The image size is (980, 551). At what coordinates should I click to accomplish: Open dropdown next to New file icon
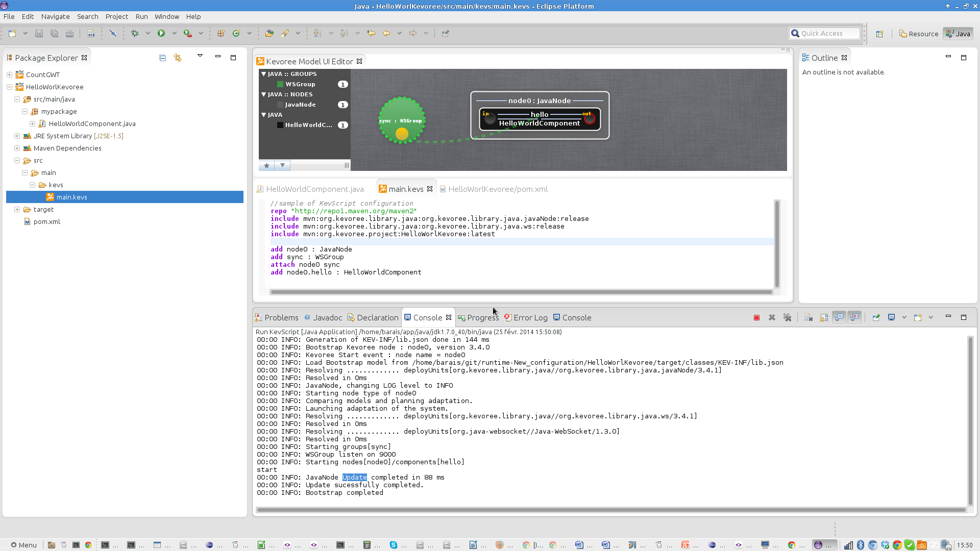(25, 33)
